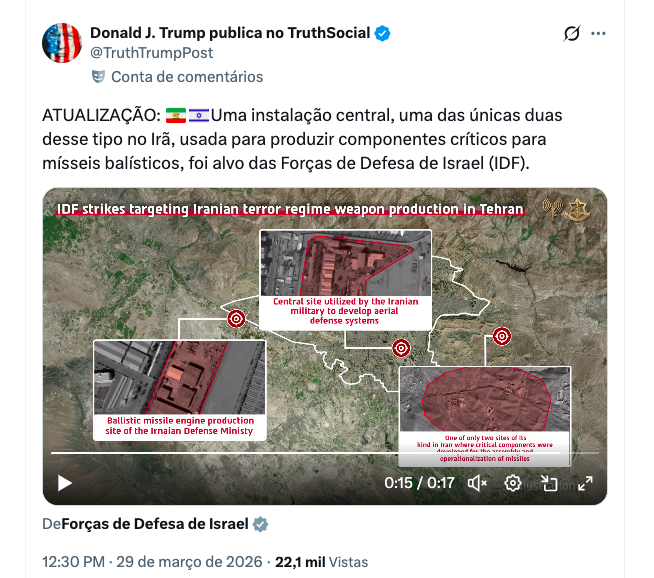Image resolution: width=654 pixels, height=578 pixels.
Task: Open the three-dot more options menu
Action: tap(598, 33)
